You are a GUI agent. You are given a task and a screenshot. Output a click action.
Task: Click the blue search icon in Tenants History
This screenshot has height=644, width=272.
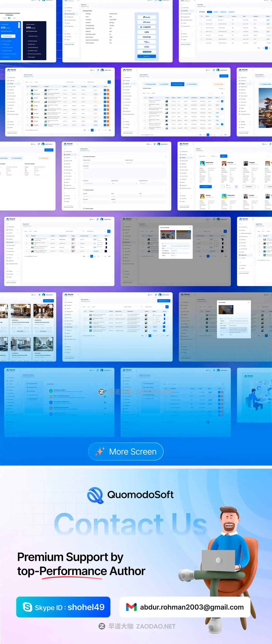(109, 82)
